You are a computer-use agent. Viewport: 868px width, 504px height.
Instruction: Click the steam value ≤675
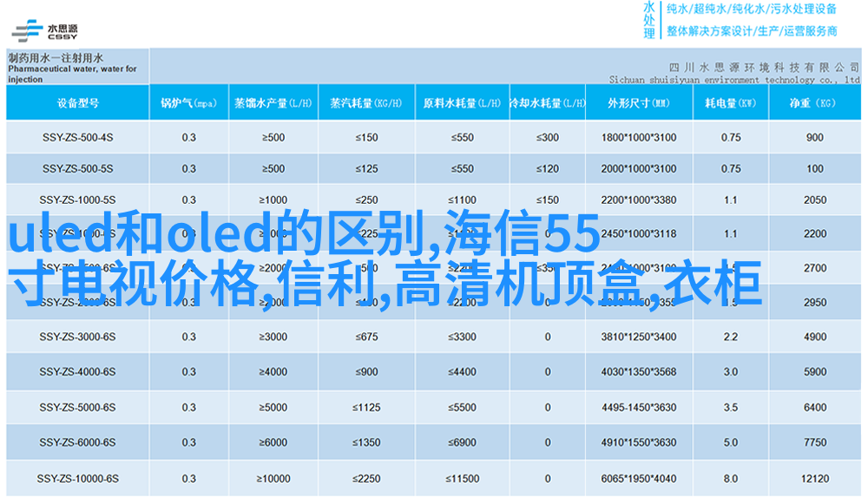(366, 337)
